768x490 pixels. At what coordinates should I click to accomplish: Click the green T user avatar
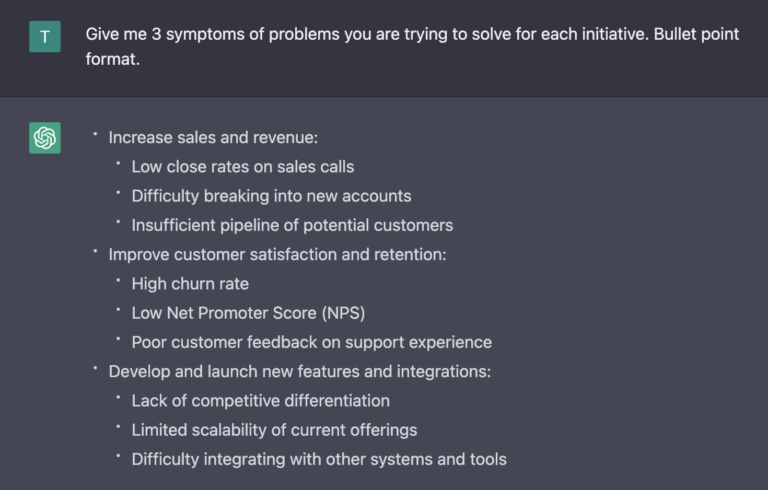pos(45,36)
